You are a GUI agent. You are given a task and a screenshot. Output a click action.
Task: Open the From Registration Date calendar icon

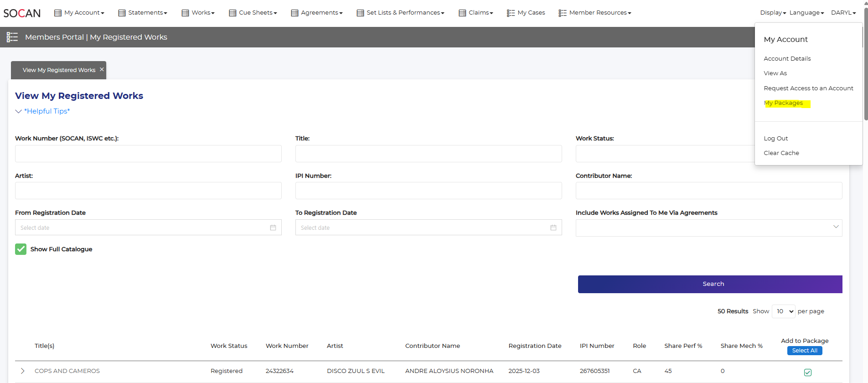[x=273, y=228]
